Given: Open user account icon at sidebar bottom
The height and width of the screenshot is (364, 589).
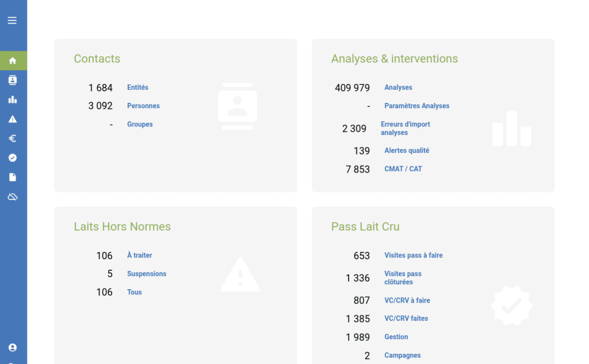Looking at the screenshot, I should point(13,347).
